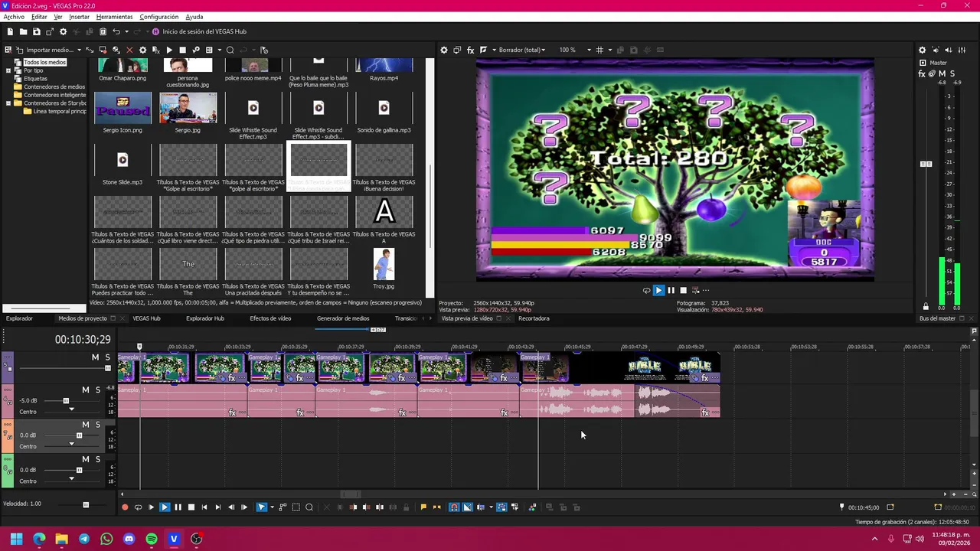Select Etiquetas in the media tree
Image resolution: width=980 pixels, height=551 pixels.
tap(35, 78)
